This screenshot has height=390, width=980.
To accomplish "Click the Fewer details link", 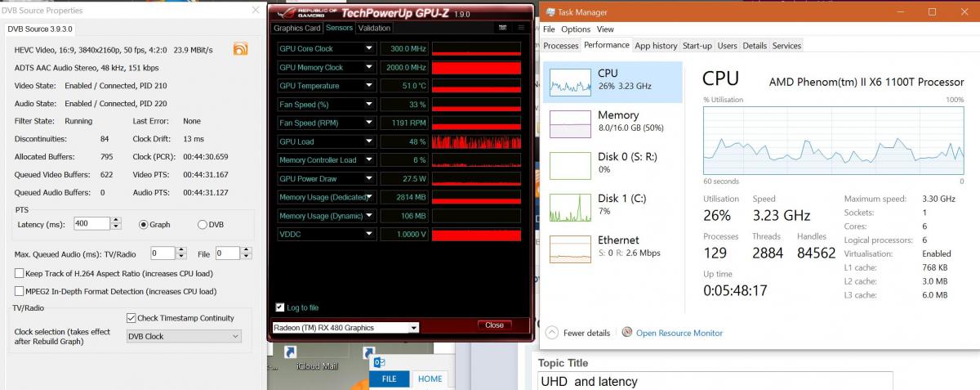I will tap(586, 333).
